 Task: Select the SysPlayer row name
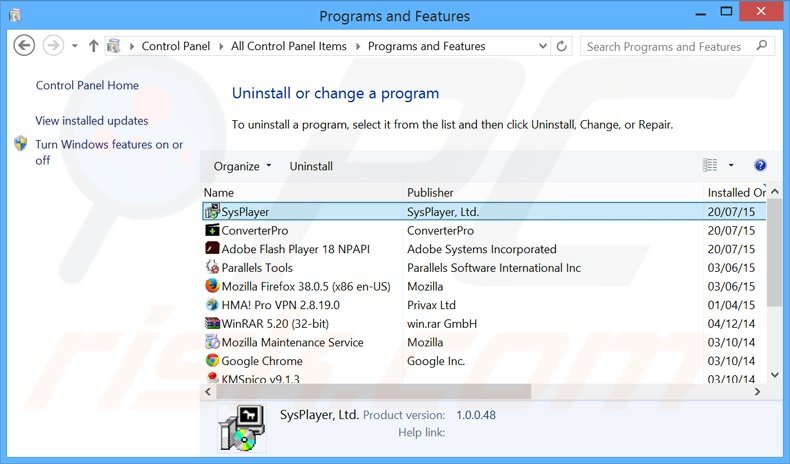(x=245, y=212)
